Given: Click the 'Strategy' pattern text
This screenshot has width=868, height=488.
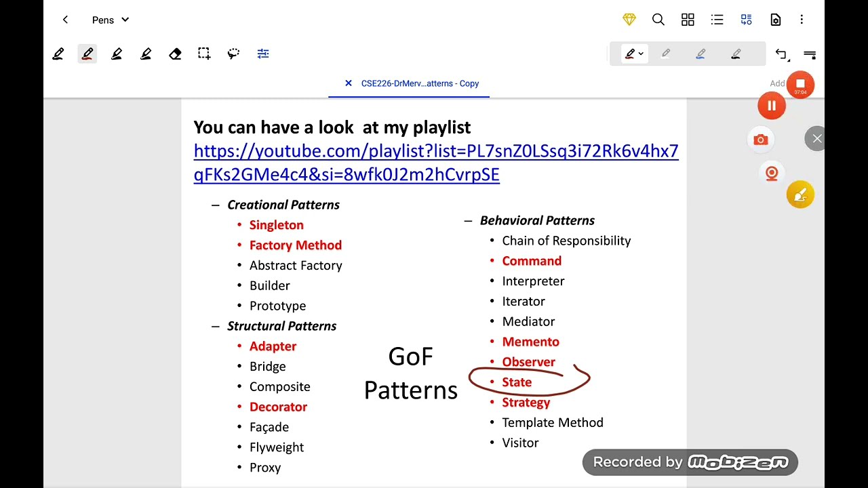Looking at the screenshot, I should [526, 403].
